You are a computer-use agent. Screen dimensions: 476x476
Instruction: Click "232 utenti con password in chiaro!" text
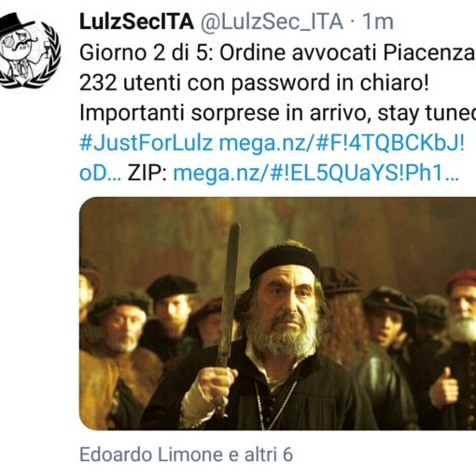point(254,83)
